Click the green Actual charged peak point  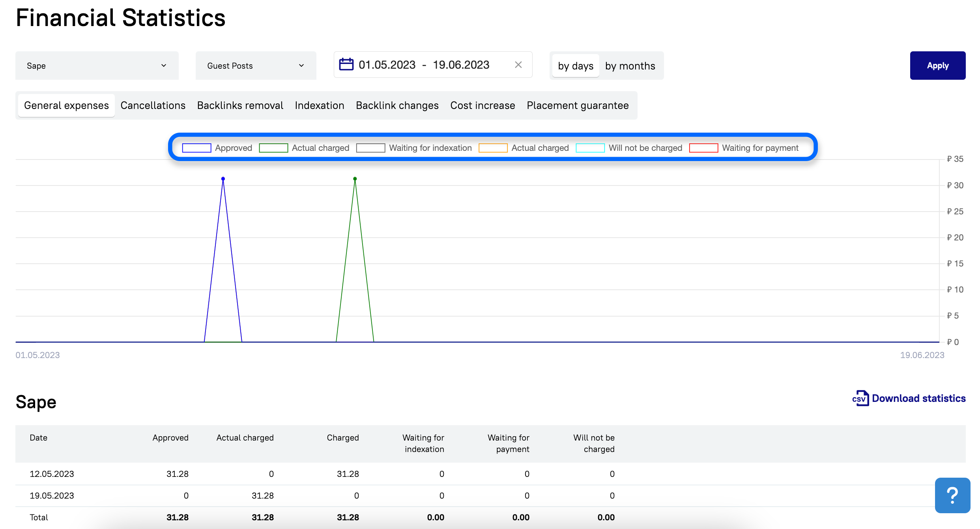pos(355,179)
